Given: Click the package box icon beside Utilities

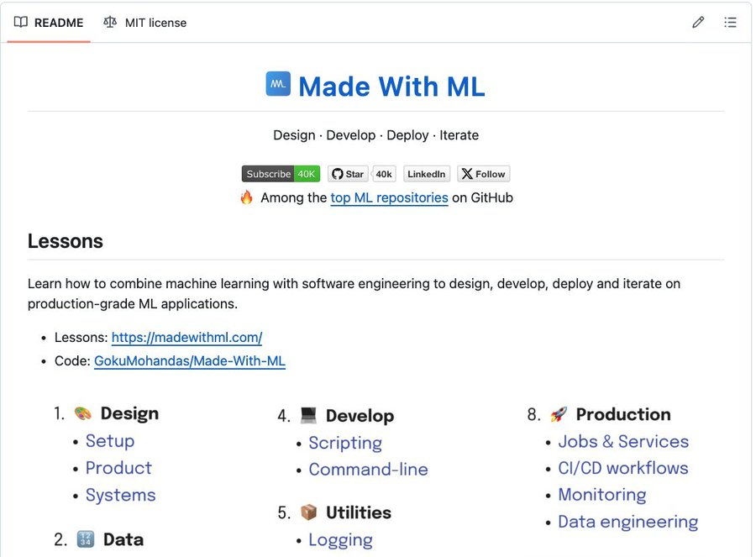Looking at the screenshot, I should coord(308,512).
